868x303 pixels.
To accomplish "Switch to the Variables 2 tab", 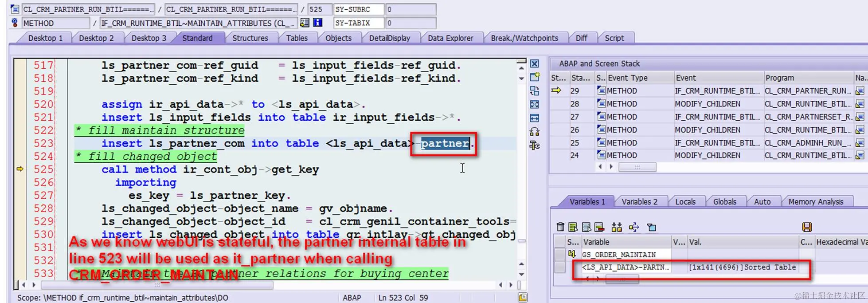I will [x=639, y=202].
